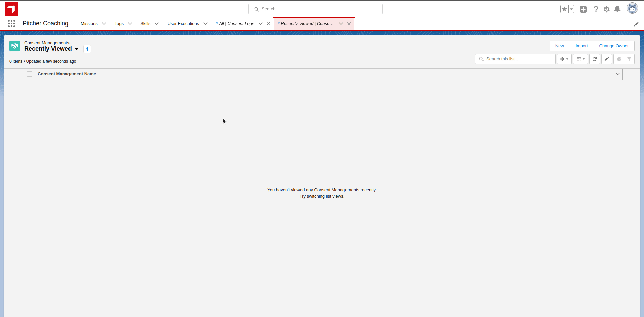Click the favorites star icon
Viewport: 644px width, 317px height.
coord(564,9)
